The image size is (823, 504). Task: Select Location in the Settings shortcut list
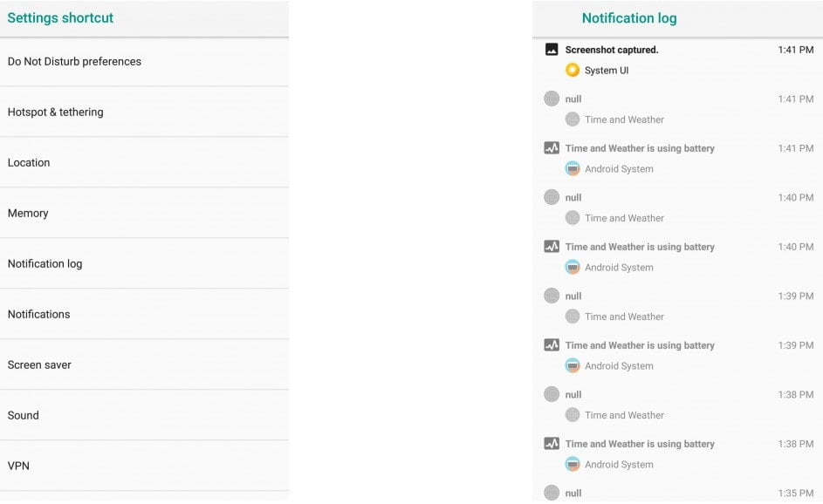pyautogui.click(x=29, y=162)
